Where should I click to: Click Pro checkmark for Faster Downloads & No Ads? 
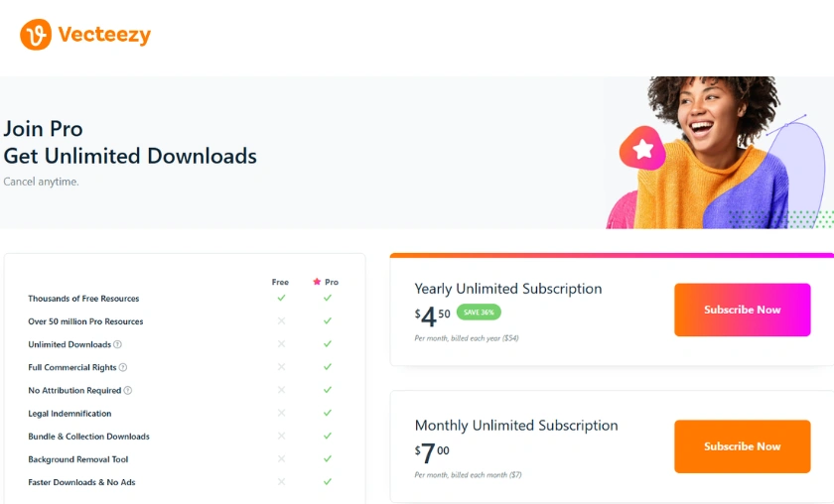328,481
